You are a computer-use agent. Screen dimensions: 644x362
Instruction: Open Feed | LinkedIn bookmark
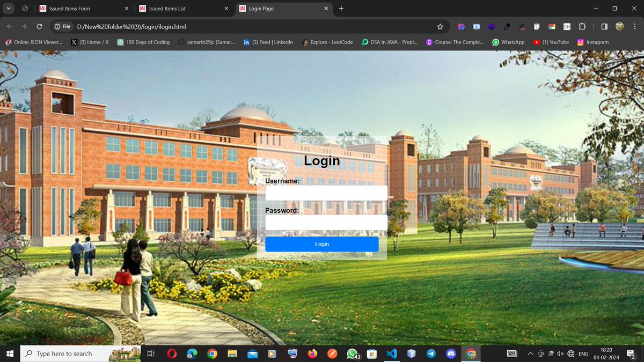tap(268, 42)
